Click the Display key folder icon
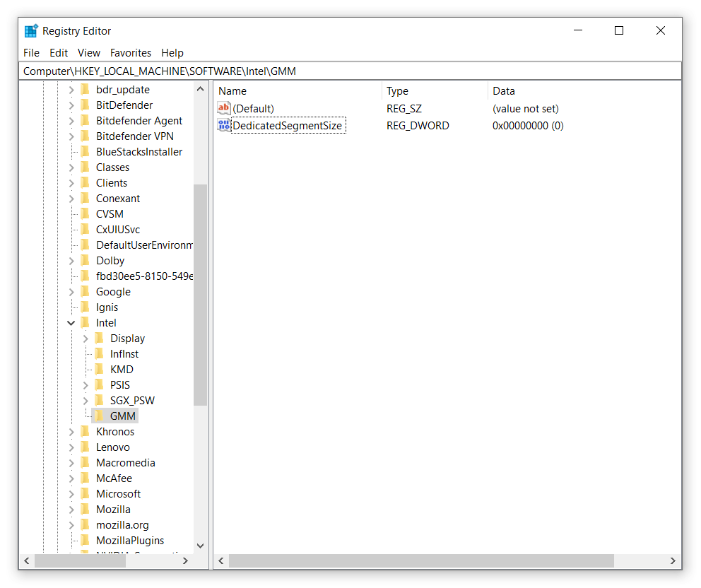Screen dimensions: 701x588 99,338
